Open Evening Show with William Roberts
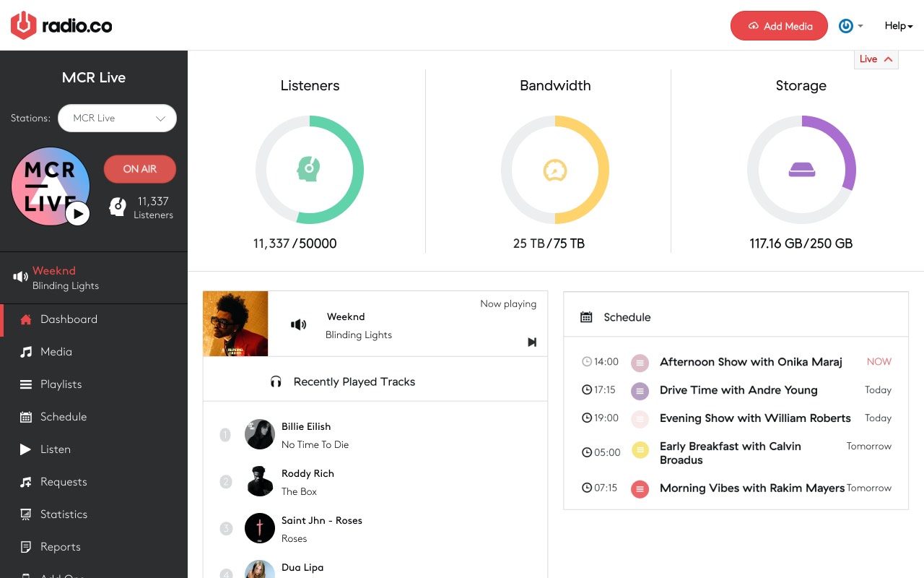Viewport: 924px width, 578px height. click(x=755, y=418)
